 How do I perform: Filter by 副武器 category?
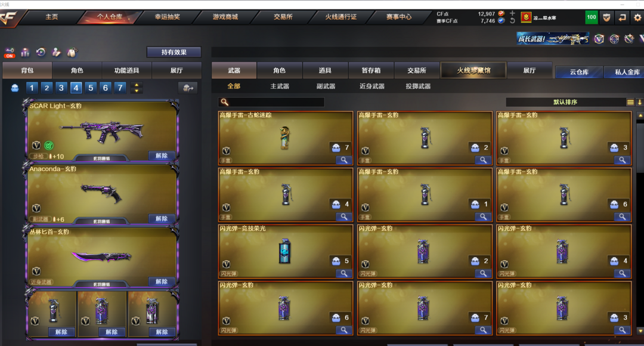(x=326, y=86)
